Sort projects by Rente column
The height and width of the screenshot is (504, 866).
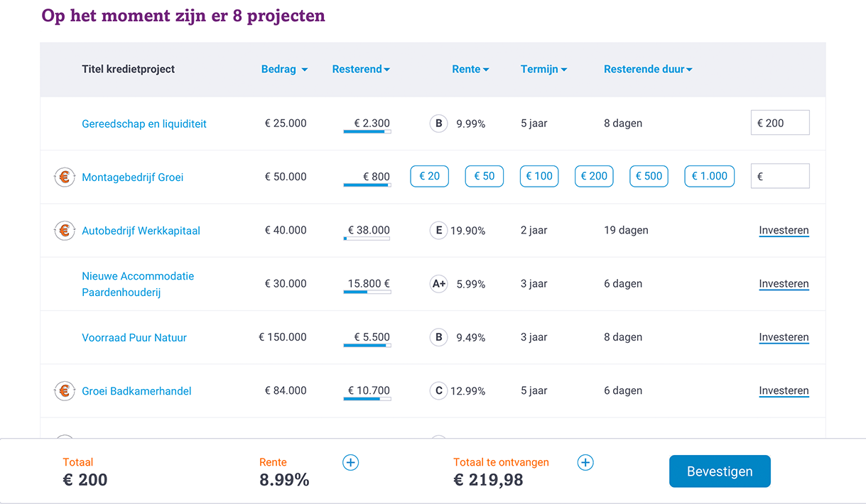point(470,70)
